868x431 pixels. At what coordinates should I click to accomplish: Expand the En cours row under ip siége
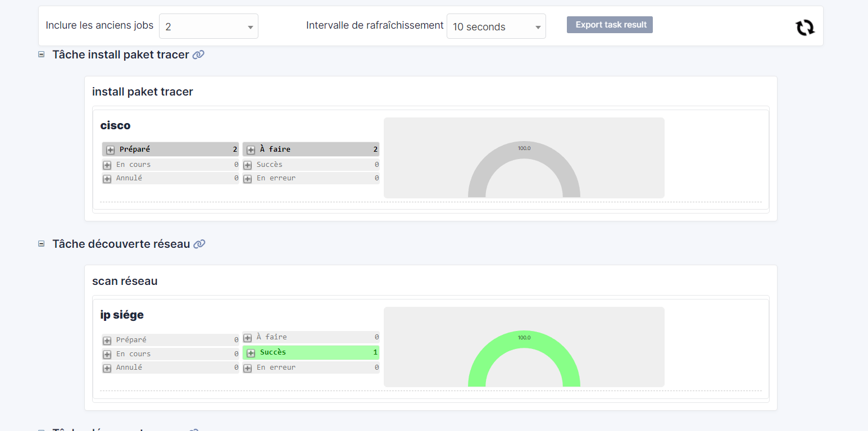(107, 353)
